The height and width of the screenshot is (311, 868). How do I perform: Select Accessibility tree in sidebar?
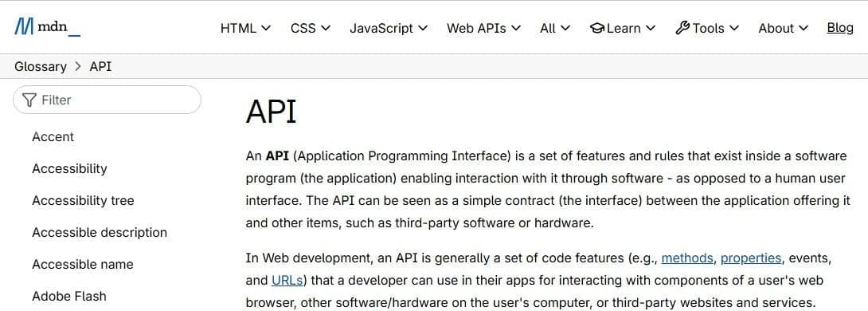[x=83, y=201]
